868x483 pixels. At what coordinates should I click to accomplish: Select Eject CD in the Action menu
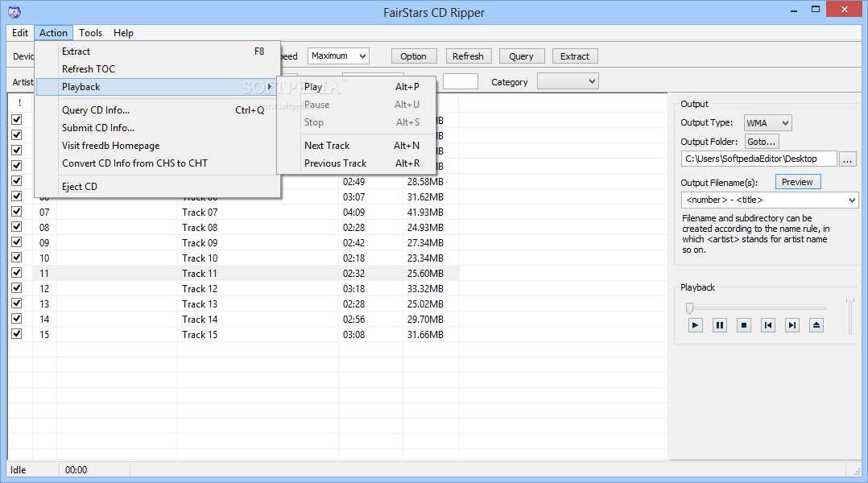158,187
